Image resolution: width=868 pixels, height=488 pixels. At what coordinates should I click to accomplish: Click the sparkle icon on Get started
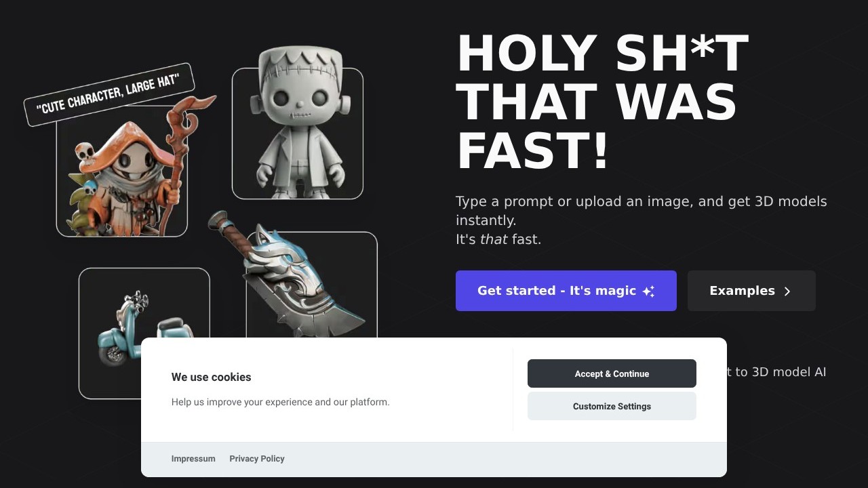click(648, 291)
